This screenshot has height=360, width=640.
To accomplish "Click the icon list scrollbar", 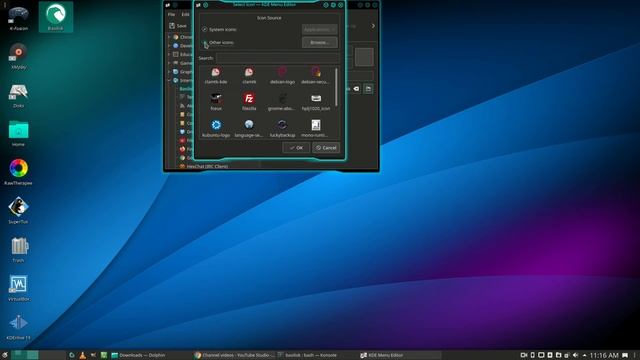I will tap(336, 88).
